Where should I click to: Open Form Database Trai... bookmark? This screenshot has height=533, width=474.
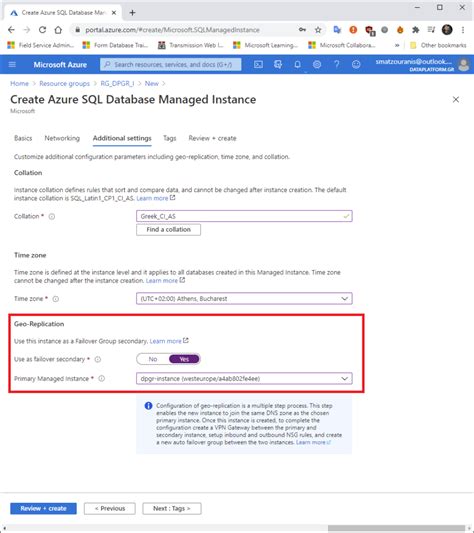116,45
